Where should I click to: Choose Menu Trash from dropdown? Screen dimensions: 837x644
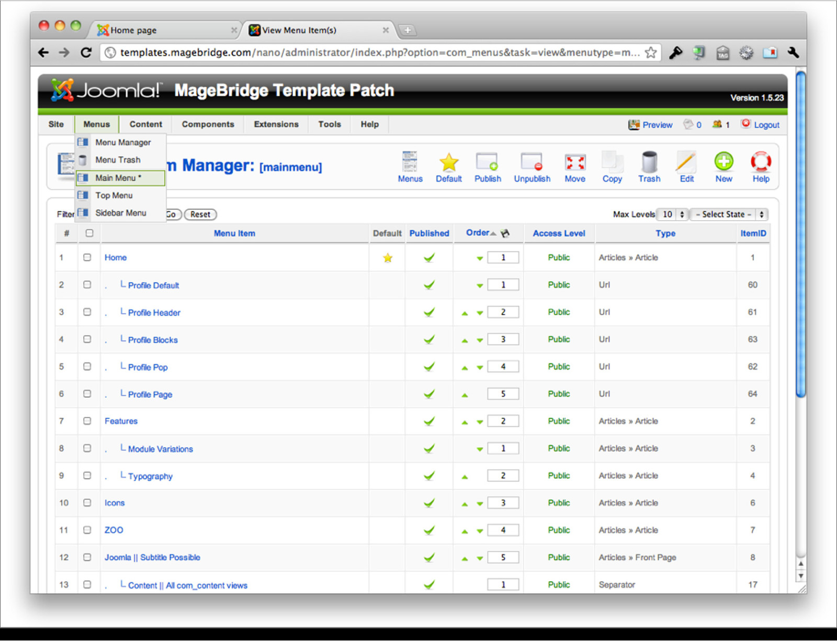coord(121,160)
